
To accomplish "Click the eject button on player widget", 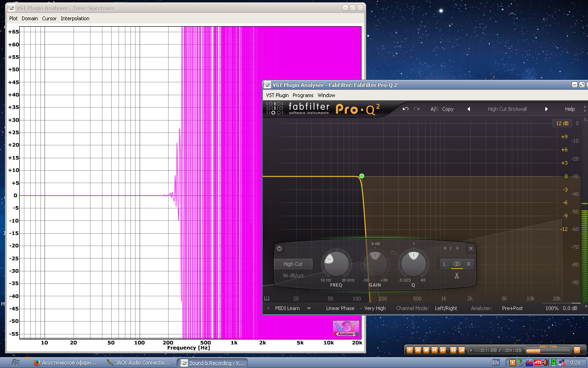I will (x=577, y=350).
